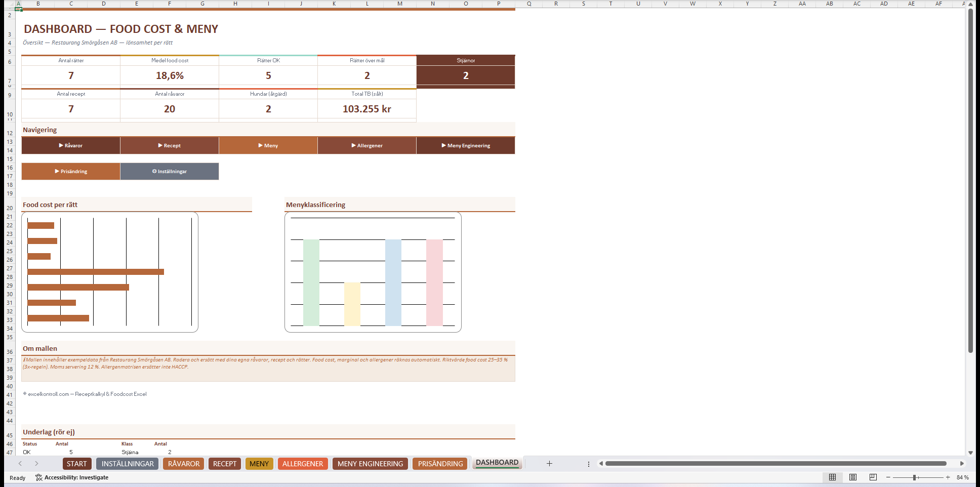Click the green bar in Menyklassificering chart
980x487 pixels.
(311, 282)
